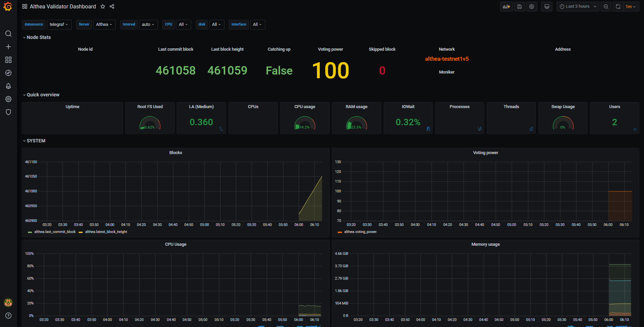Click the 461059 last block height value

coord(227,71)
